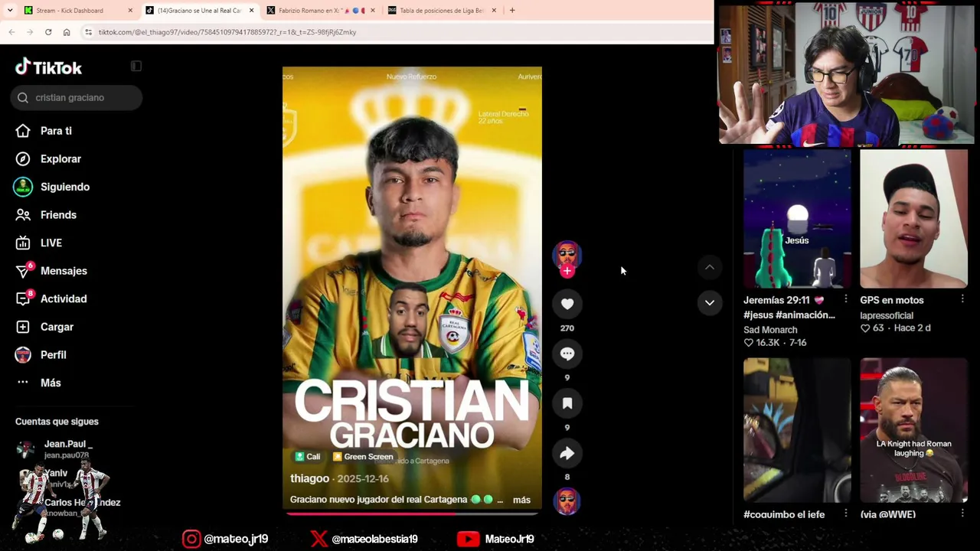Seek on the video progress bar
This screenshot has width=980, height=551.
point(412,514)
